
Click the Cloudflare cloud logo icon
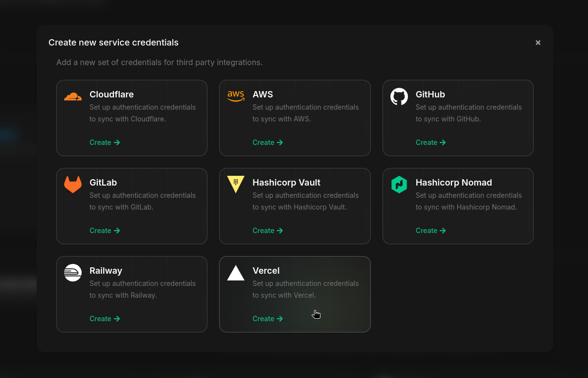click(73, 96)
